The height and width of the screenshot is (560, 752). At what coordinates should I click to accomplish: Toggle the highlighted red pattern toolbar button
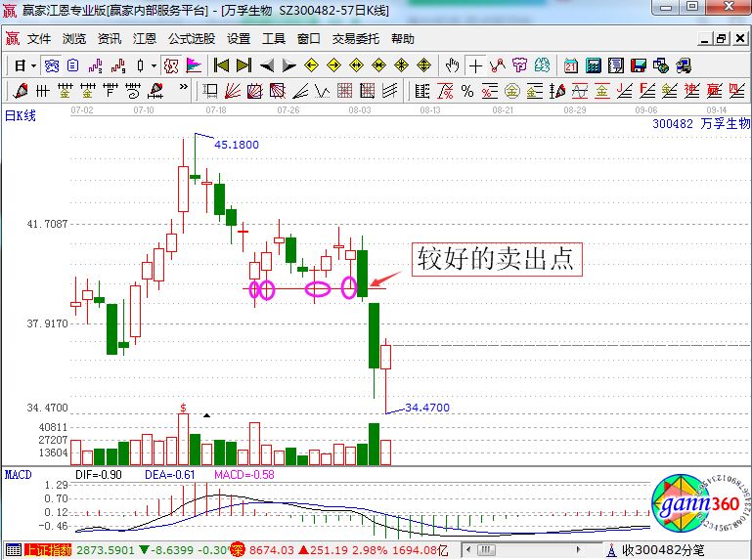171,65
